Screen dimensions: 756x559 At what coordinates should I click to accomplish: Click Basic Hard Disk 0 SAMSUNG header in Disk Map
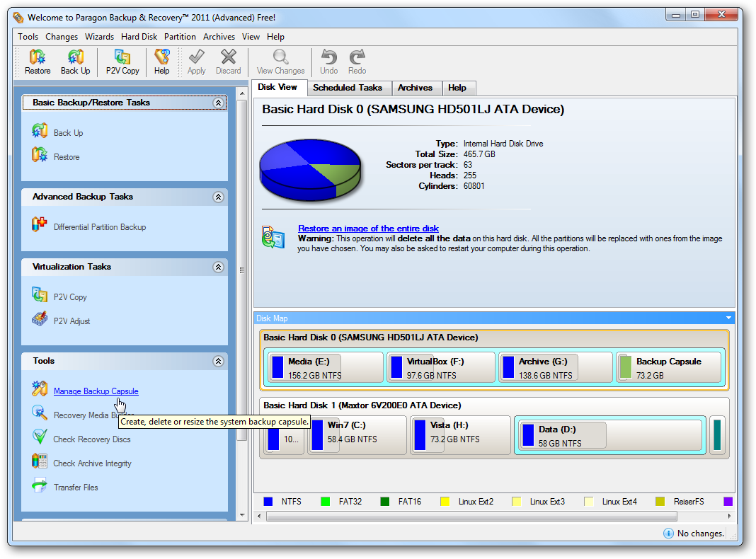(x=371, y=338)
